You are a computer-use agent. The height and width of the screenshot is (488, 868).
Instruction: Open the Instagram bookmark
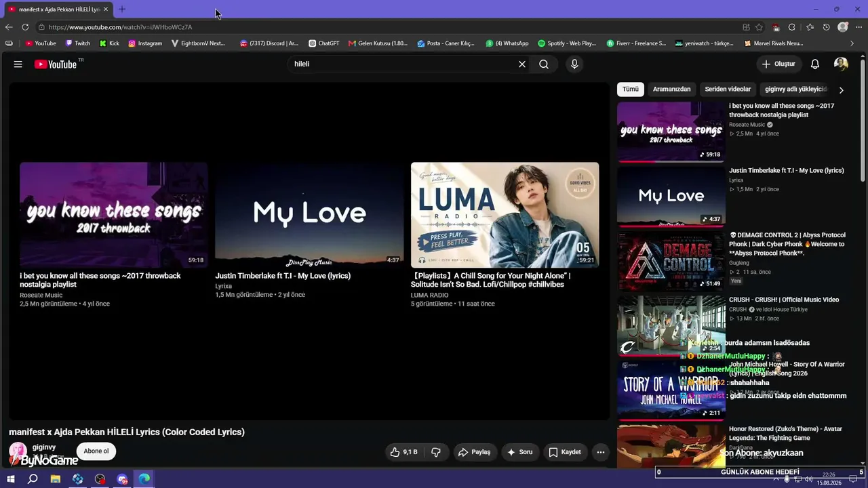click(145, 43)
